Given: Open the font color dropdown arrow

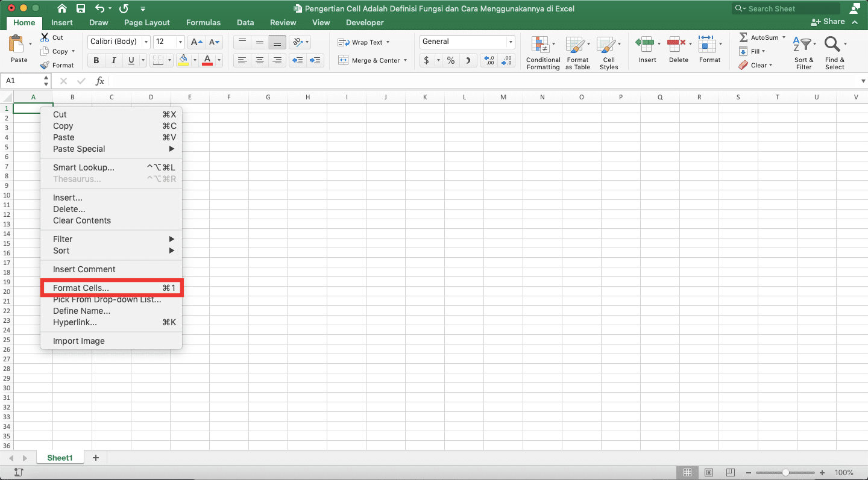Looking at the screenshot, I should click(x=219, y=60).
